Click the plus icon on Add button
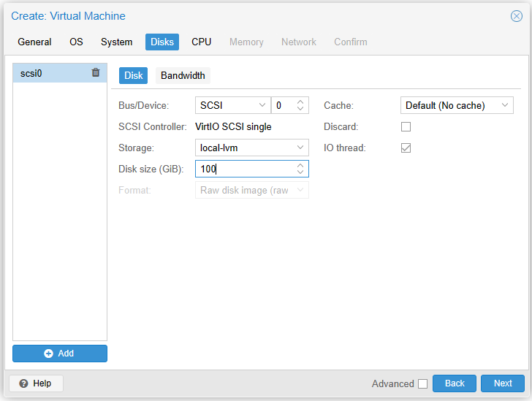The image size is (532, 401). tap(49, 354)
